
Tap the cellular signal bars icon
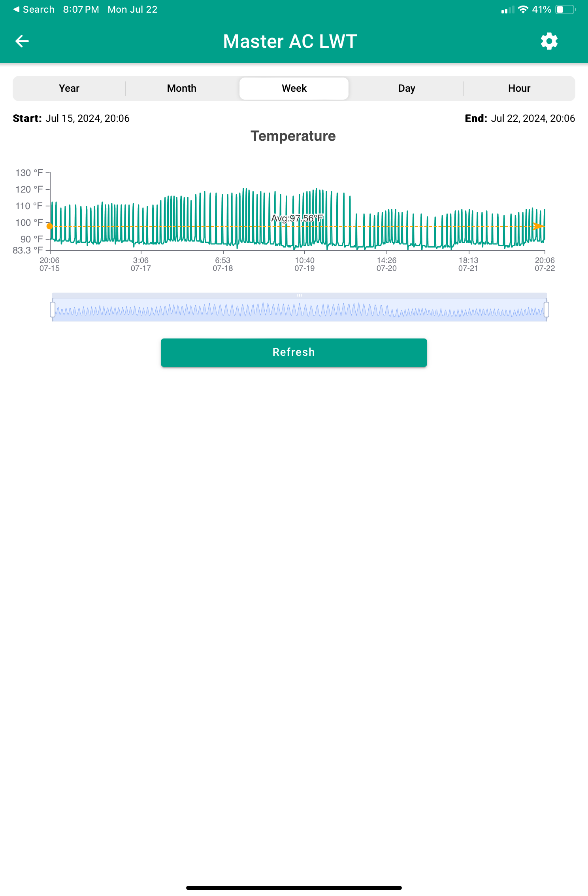[x=507, y=10]
